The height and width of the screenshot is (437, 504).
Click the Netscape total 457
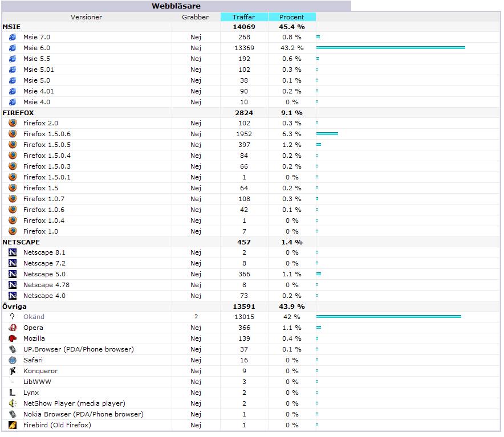pos(244,242)
